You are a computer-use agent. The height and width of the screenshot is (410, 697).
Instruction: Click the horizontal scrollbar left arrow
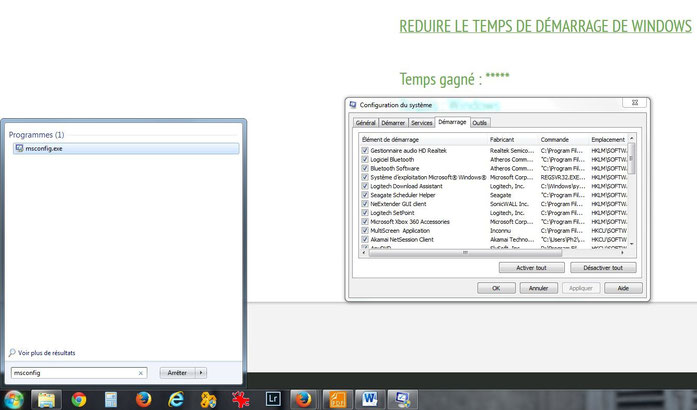tap(364, 253)
